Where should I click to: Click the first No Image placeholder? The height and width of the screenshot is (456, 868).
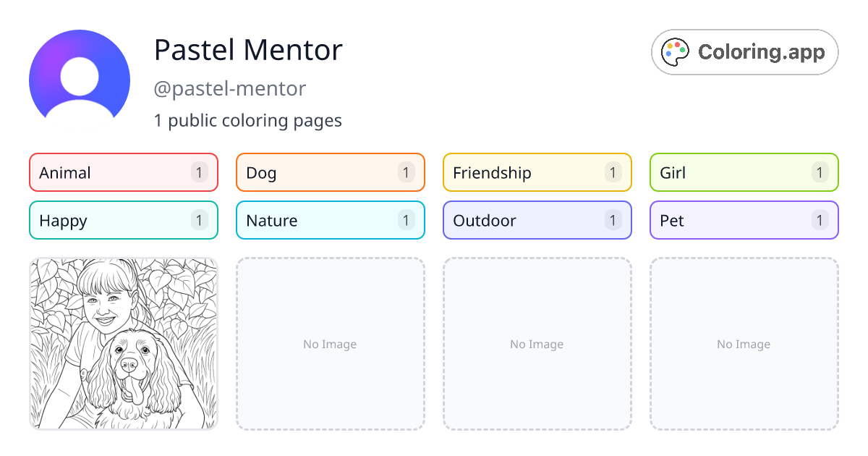click(330, 344)
